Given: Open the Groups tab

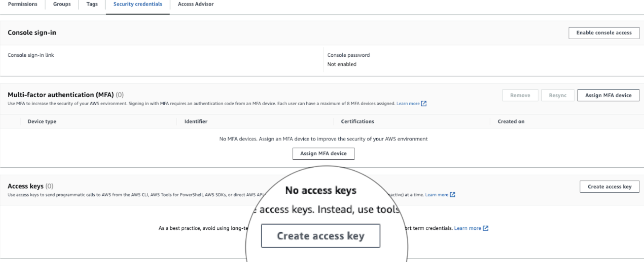Looking at the screenshot, I should (62, 4).
